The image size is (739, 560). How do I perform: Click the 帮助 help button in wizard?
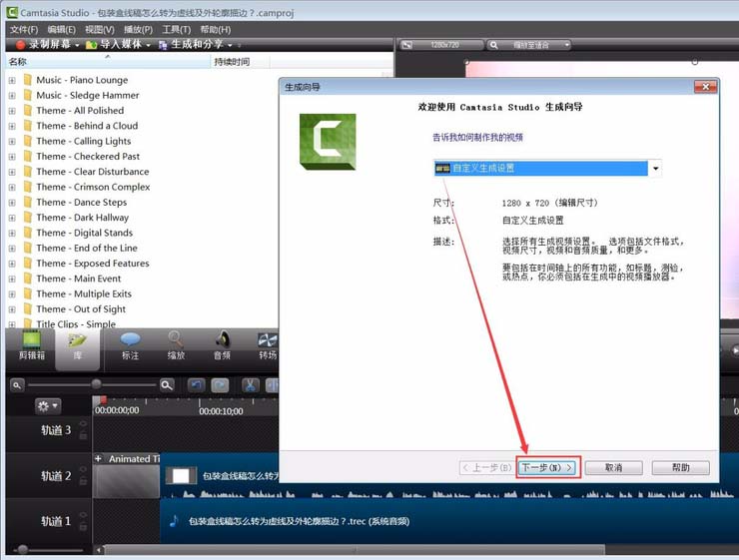coord(680,468)
